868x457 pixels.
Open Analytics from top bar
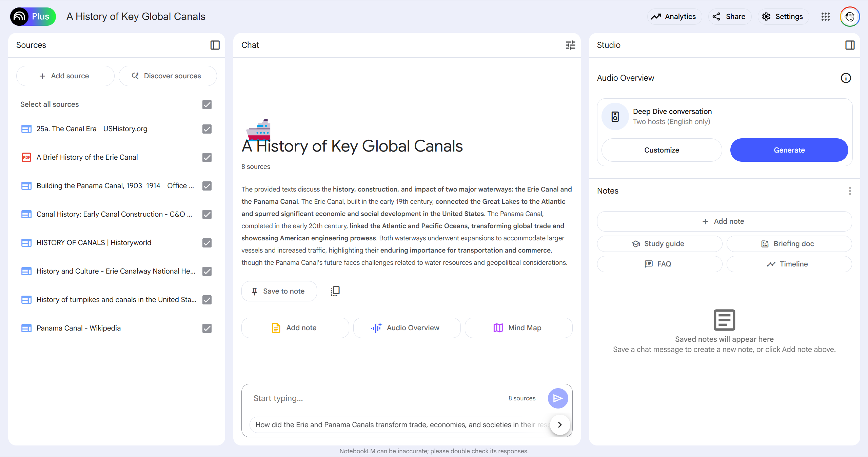click(x=674, y=17)
